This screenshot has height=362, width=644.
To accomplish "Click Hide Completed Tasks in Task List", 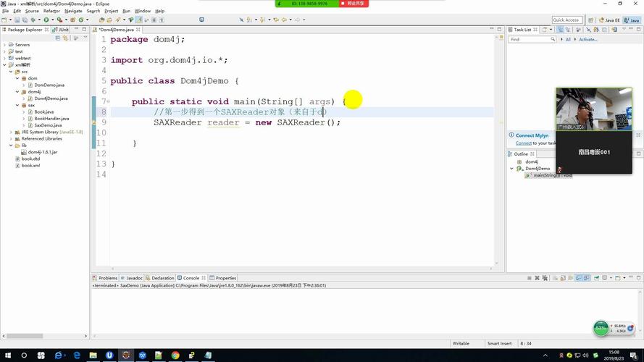I will point(588,30).
